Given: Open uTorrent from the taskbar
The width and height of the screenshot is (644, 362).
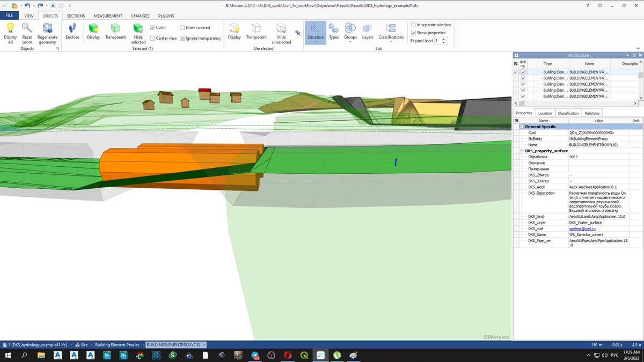Looking at the screenshot, I should [337, 355].
